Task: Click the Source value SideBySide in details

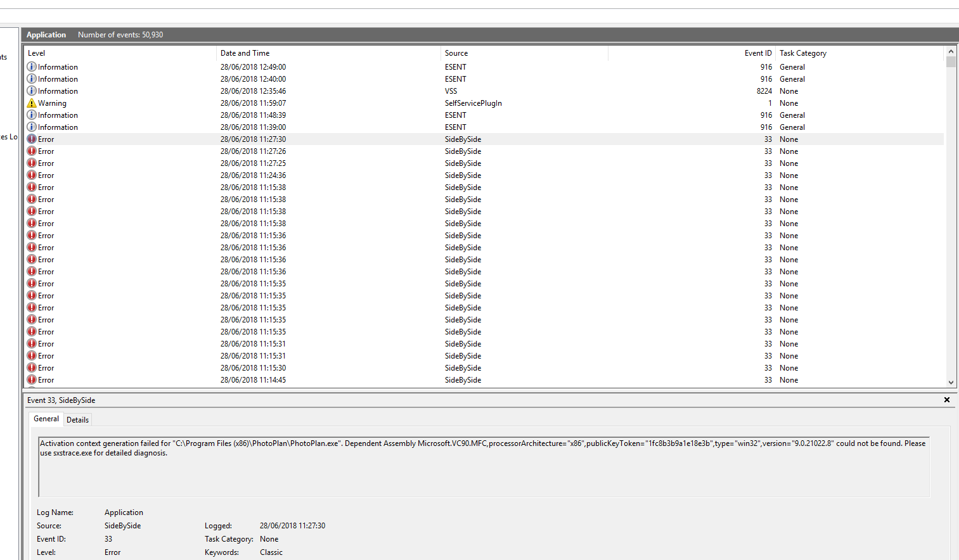Action: (x=122, y=525)
